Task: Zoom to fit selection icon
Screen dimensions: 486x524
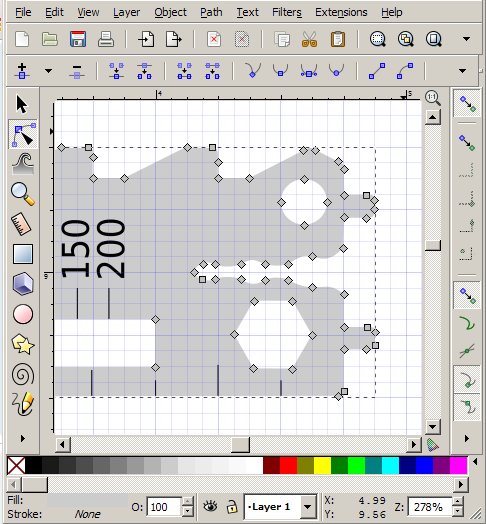Action: 378,39
